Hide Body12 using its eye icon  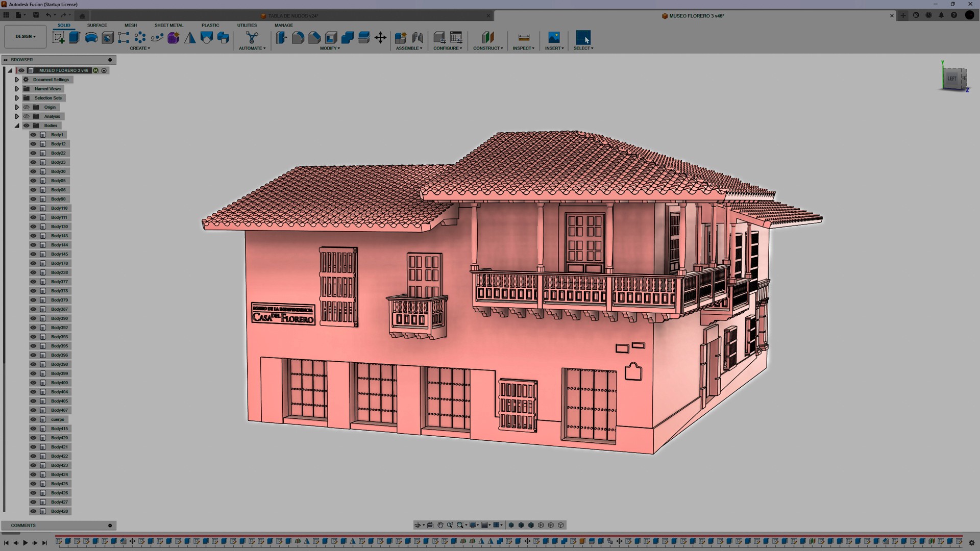click(33, 144)
